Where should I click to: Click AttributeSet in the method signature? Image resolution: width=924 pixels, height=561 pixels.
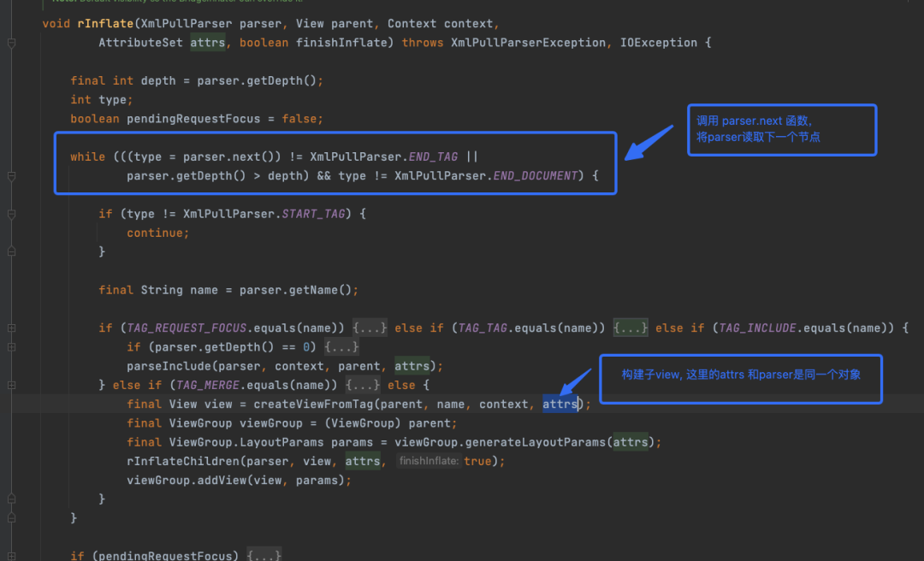point(141,43)
